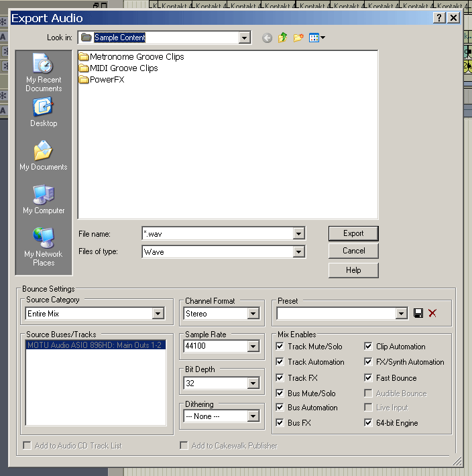Click the Export button
472x476 pixels.
click(353, 233)
